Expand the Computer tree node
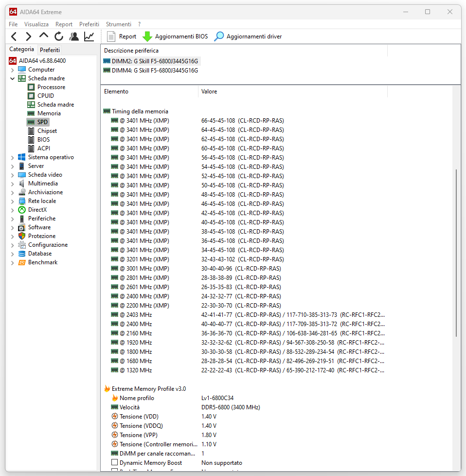466x476 pixels. [x=13, y=70]
